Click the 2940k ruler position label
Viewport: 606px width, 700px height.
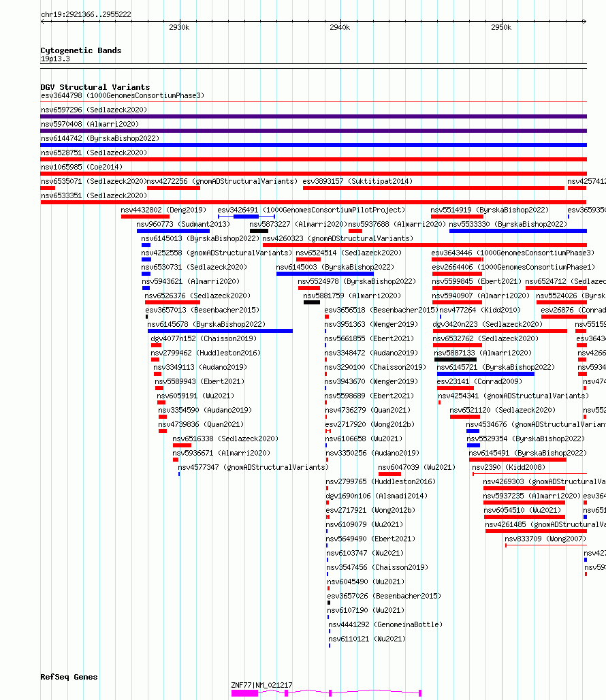coord(340,27)
